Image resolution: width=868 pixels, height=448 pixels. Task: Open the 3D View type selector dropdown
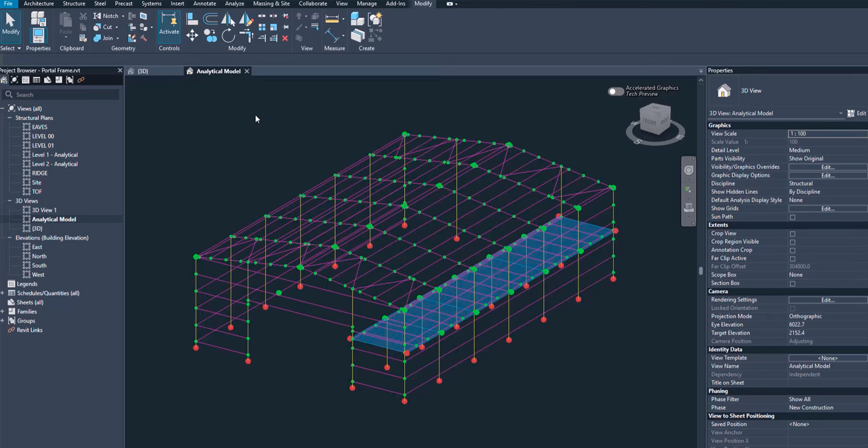point(840,113)
